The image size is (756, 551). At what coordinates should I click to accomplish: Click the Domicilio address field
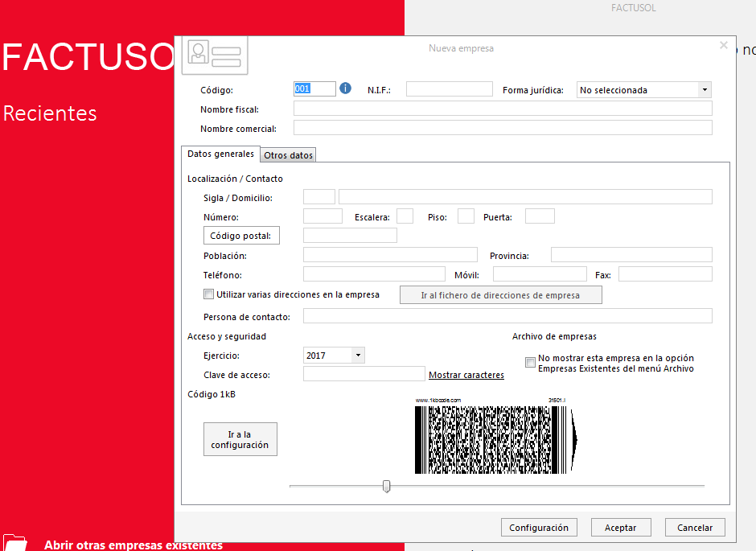tap(525, 197)
